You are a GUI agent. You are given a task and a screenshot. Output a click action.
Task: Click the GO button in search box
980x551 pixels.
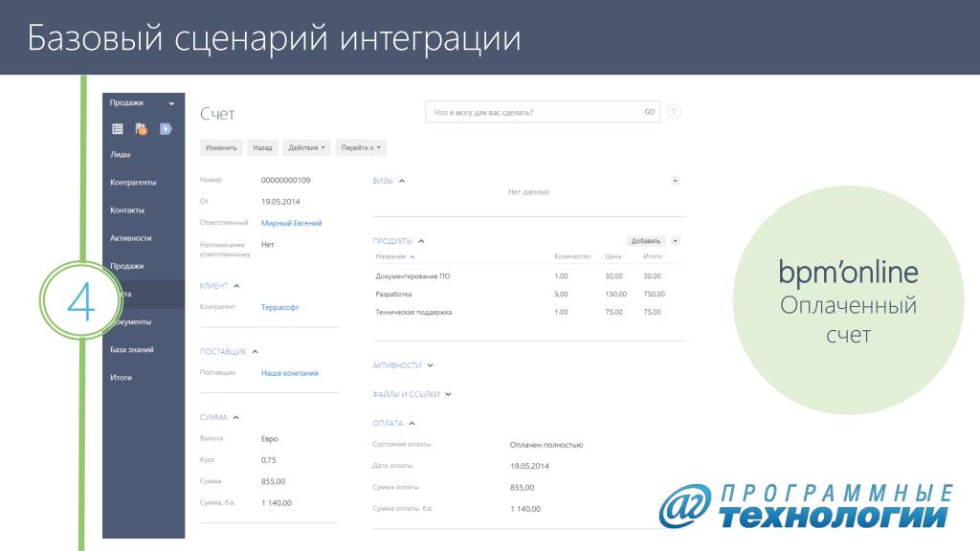coord(650,113)
